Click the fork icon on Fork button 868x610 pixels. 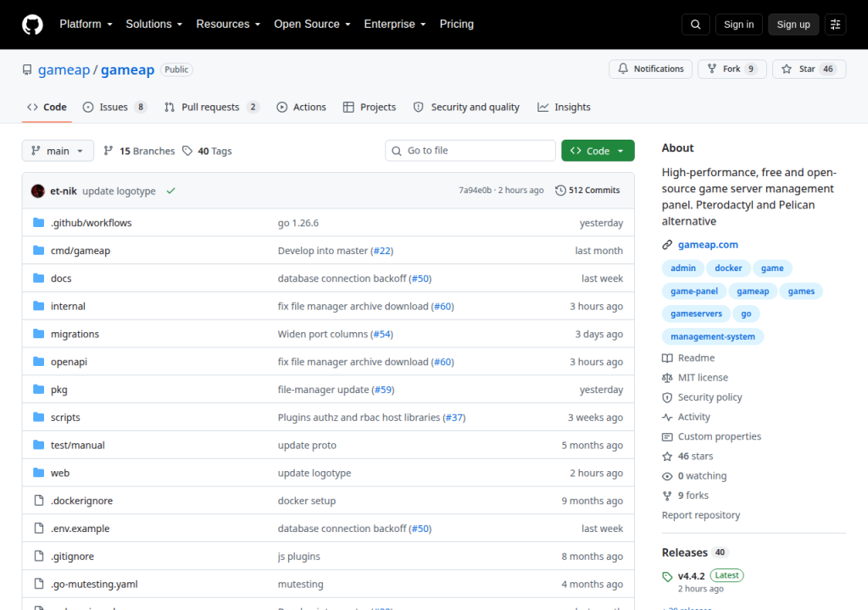pyautogui.click(x=712, y=69)
